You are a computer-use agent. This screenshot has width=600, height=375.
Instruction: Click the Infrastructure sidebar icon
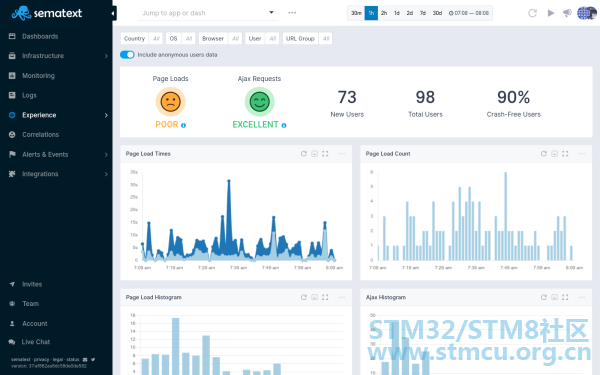[12, 56]
